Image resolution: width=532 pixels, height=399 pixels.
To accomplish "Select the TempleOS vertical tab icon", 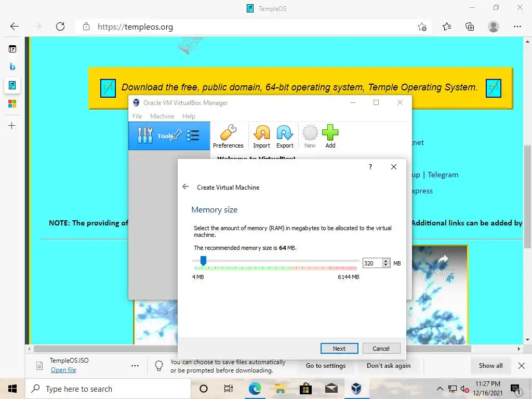I will coord(12,85).
